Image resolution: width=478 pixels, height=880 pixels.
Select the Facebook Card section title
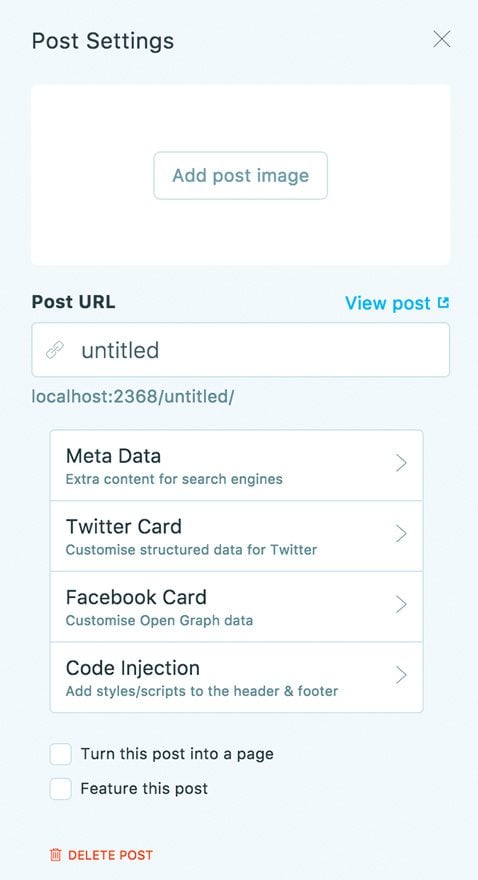pyautogui.click(x=136, y=597)
